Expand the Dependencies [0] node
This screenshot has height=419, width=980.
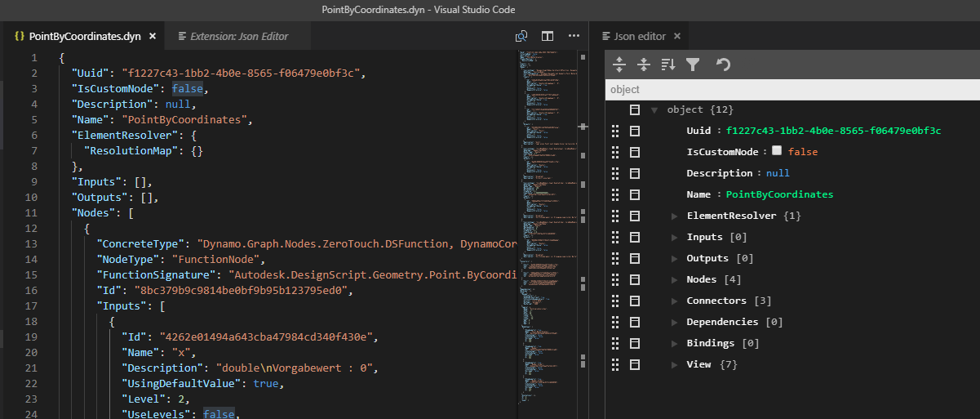point(675,322)
